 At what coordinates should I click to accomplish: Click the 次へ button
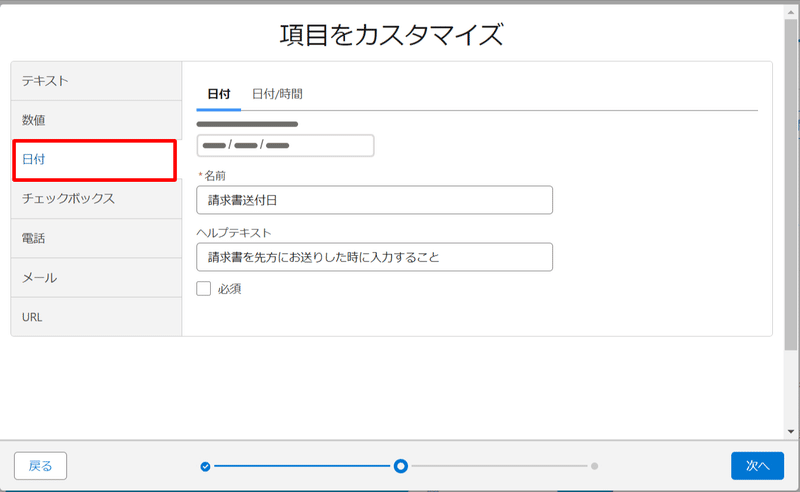click(757, 465)
